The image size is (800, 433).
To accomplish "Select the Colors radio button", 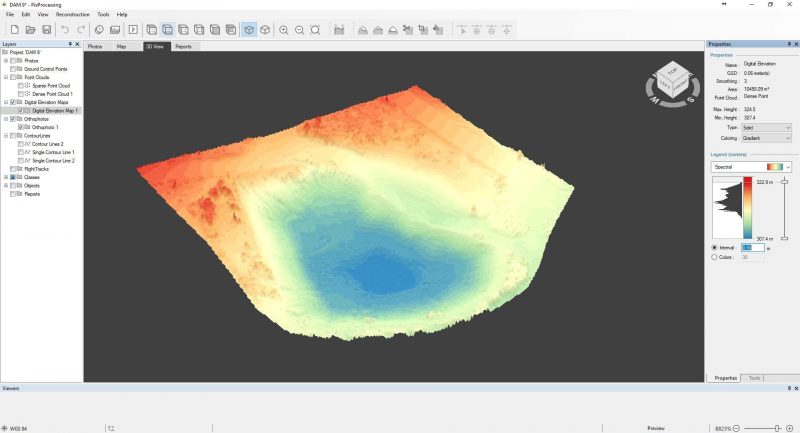I will [714, 257].
